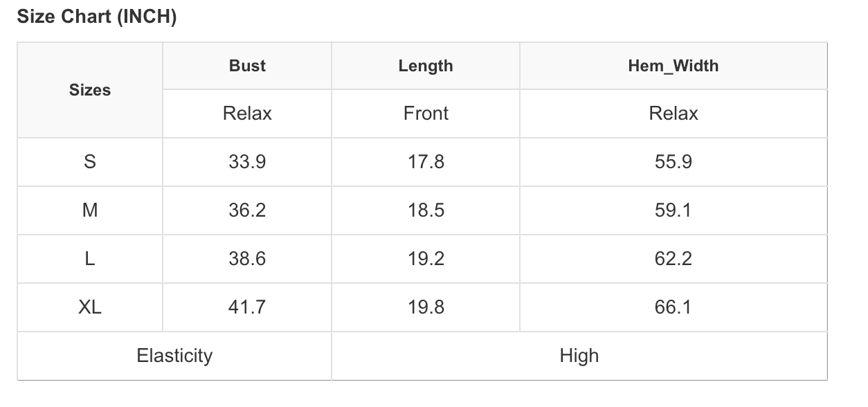
Task: Click the Length column header
Action: pyautogui.click(x=426, y=66)
